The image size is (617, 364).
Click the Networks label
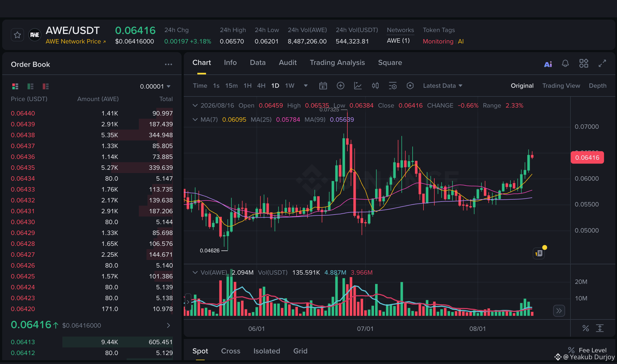click(400, 30)
